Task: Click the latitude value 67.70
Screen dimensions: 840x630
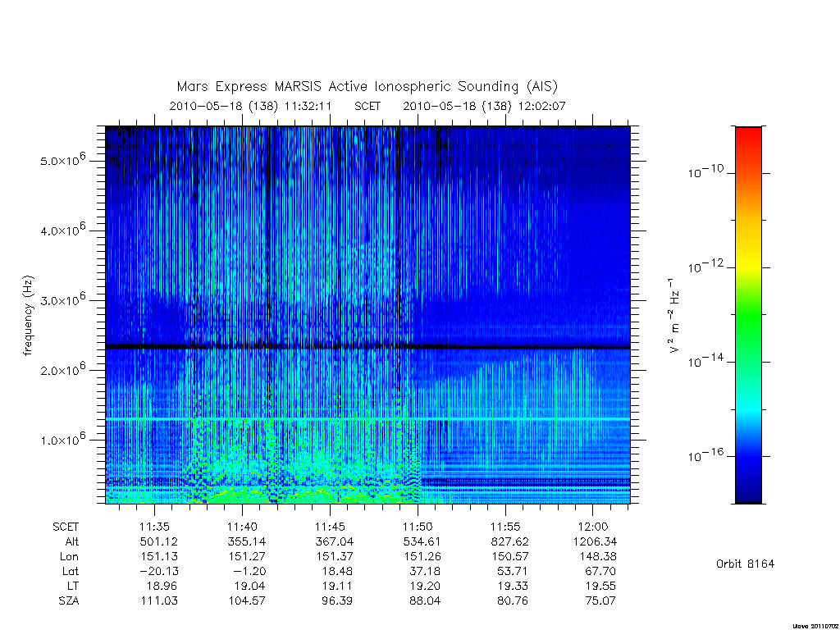Action: [x=600, y=571]
